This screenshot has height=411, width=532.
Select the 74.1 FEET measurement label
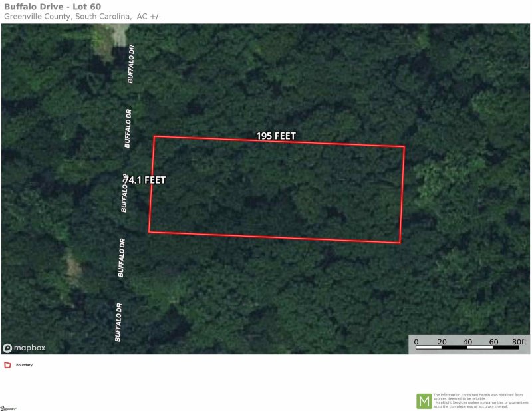[x=145, y=180]
